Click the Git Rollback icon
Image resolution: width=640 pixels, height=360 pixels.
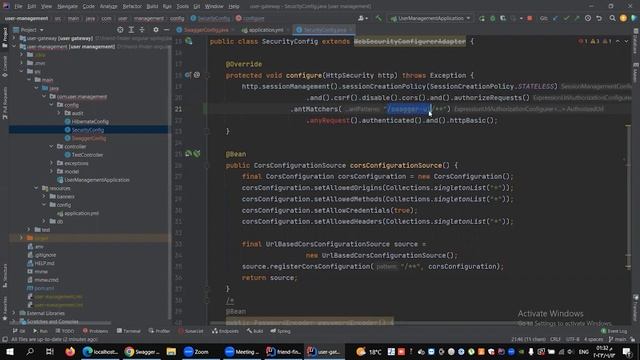[x=599, y=18]
